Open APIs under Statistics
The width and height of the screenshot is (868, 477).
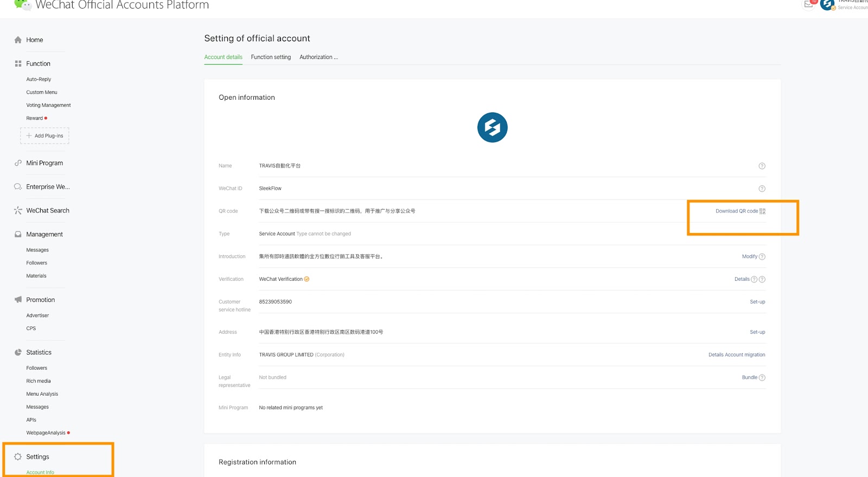coord(31,420)
